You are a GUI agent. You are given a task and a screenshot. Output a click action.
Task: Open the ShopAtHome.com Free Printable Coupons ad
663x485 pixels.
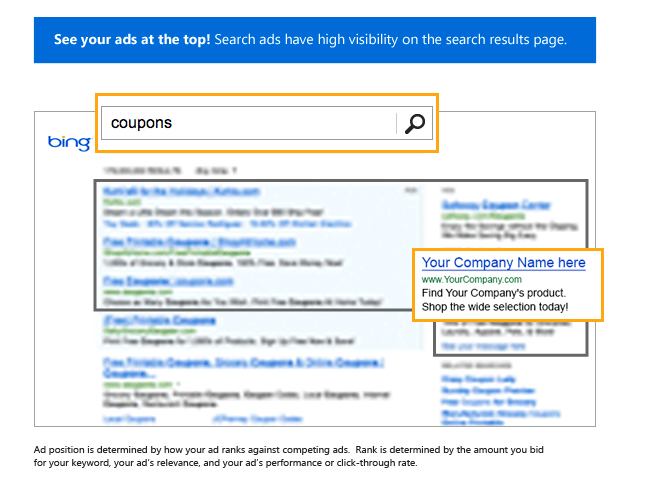pyautogui.click(x=199, y=242)
